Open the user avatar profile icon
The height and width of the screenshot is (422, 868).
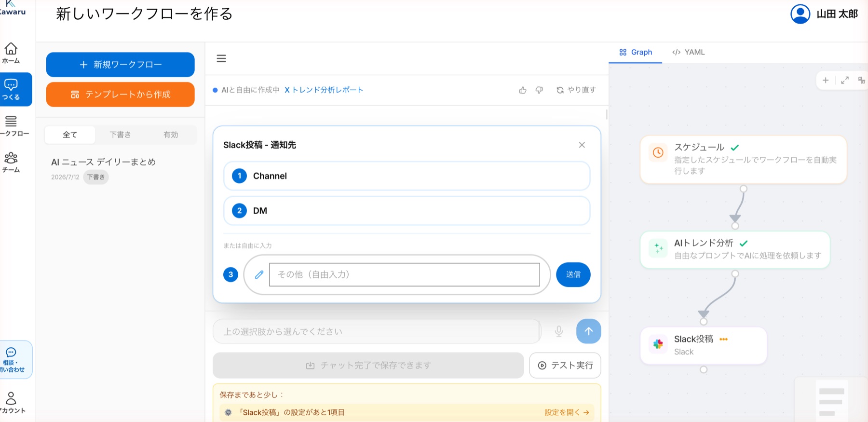click(x=800, y=14)
